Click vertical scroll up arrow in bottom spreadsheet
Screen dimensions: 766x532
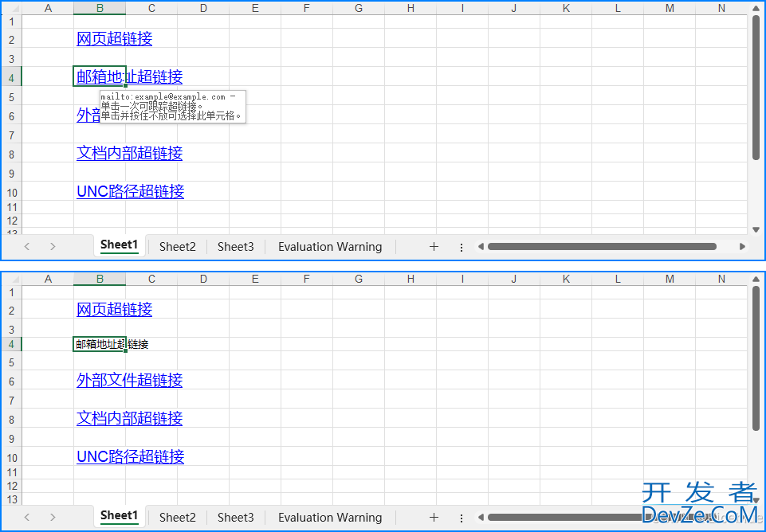756,280
